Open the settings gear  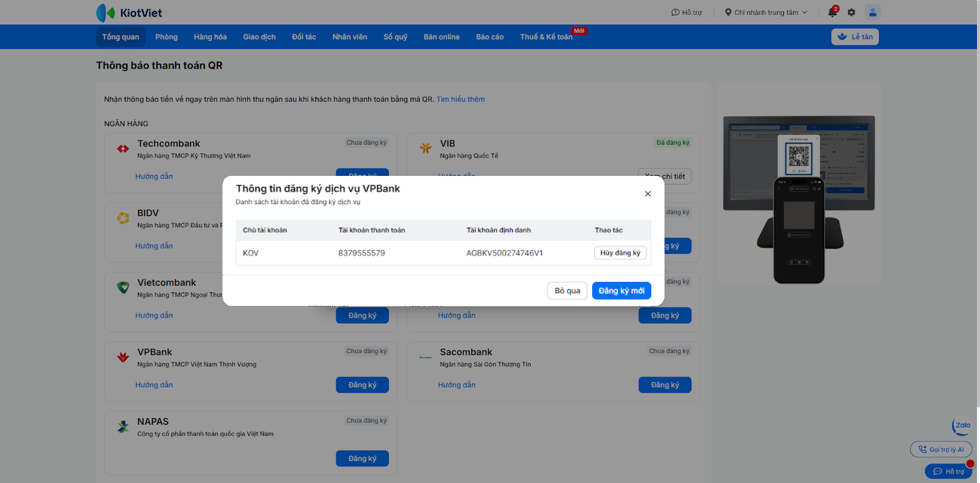pos(851,12)
